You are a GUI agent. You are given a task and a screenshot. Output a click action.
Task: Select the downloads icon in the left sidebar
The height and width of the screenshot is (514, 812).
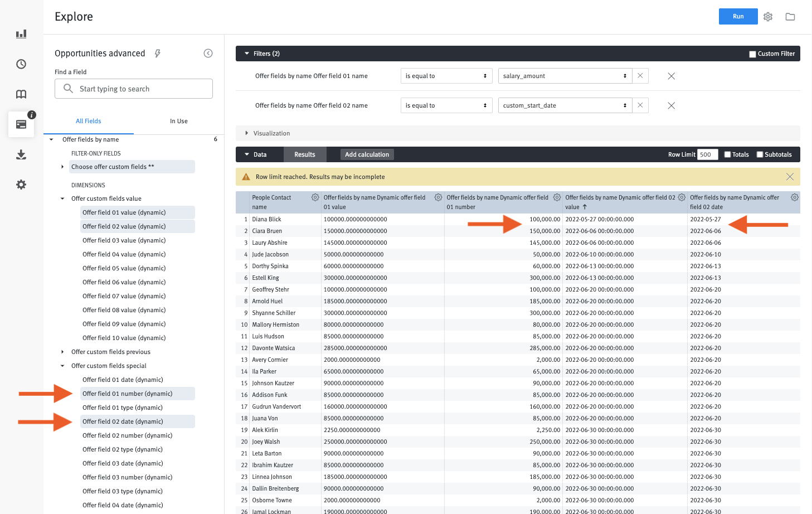coord(21,154)
